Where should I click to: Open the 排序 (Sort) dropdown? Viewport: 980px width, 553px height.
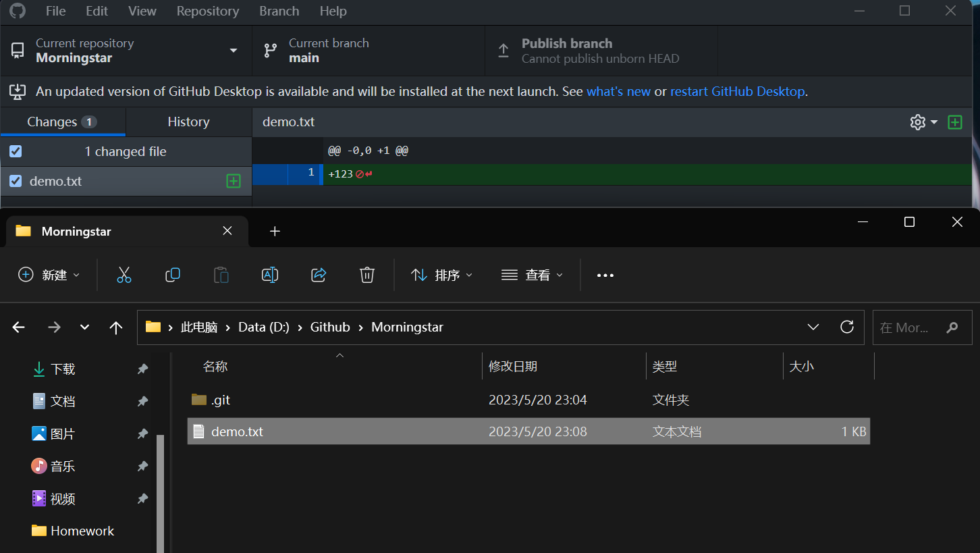(442, 275)
